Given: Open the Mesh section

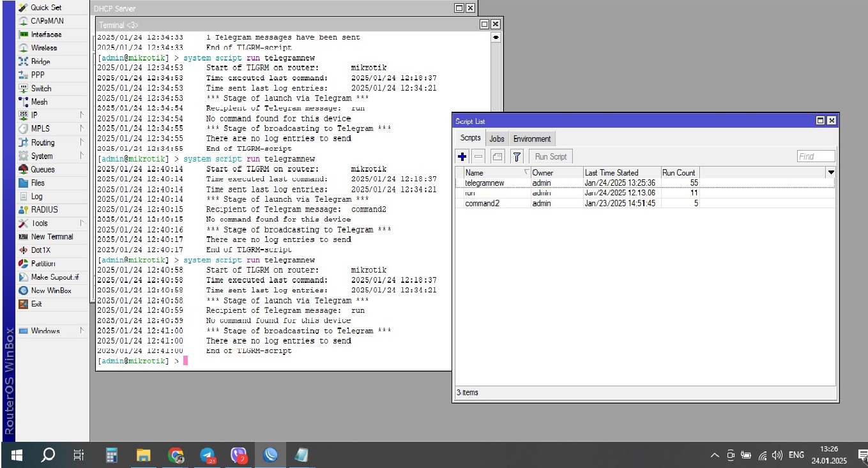Looking at the screenshot, I should [39, 102].
